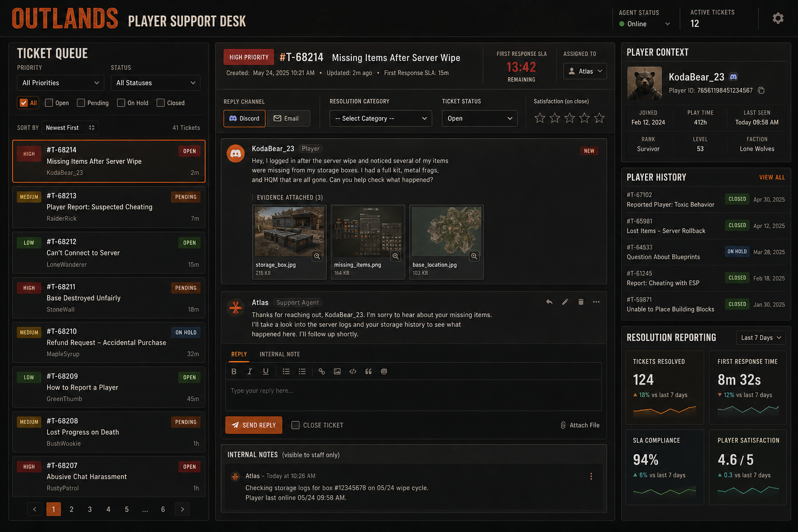The width and height of the screenshot is (798, 532).
Task: Toggle the All status filter checkbox
Action: click(x=23, y=103)
